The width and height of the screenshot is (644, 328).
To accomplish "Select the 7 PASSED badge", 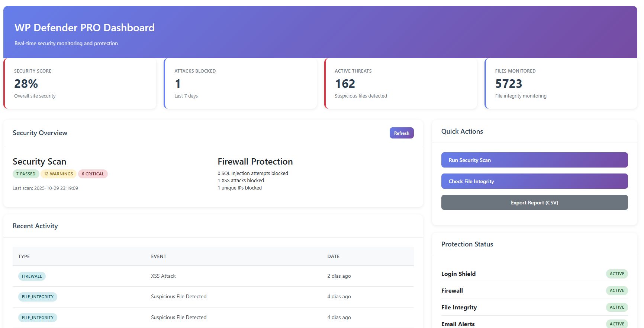I will pyautogui.click(x=26, y=174).
